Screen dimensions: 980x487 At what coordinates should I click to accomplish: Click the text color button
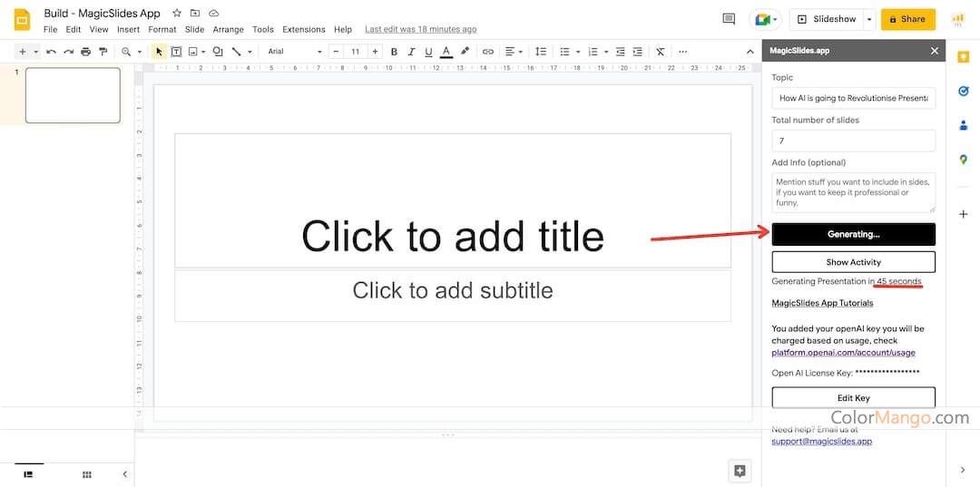(x=446, y=52)
